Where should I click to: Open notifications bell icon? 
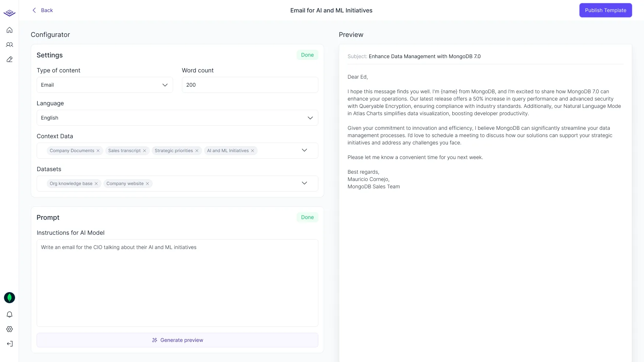[x=10, y=314]
